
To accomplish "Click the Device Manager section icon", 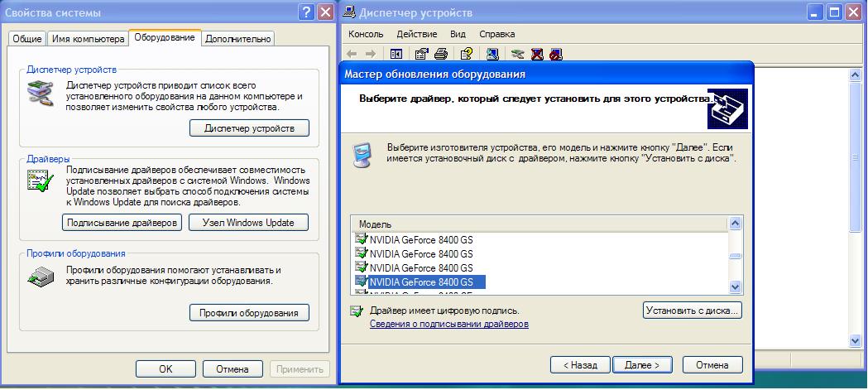I will [41, 93].
